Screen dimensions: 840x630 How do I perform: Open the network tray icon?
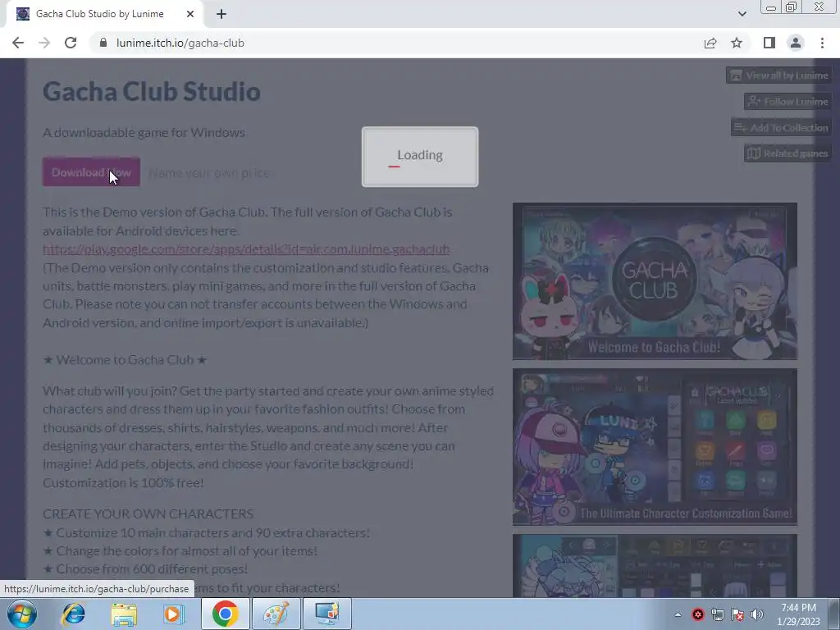(x=717, y=614)
